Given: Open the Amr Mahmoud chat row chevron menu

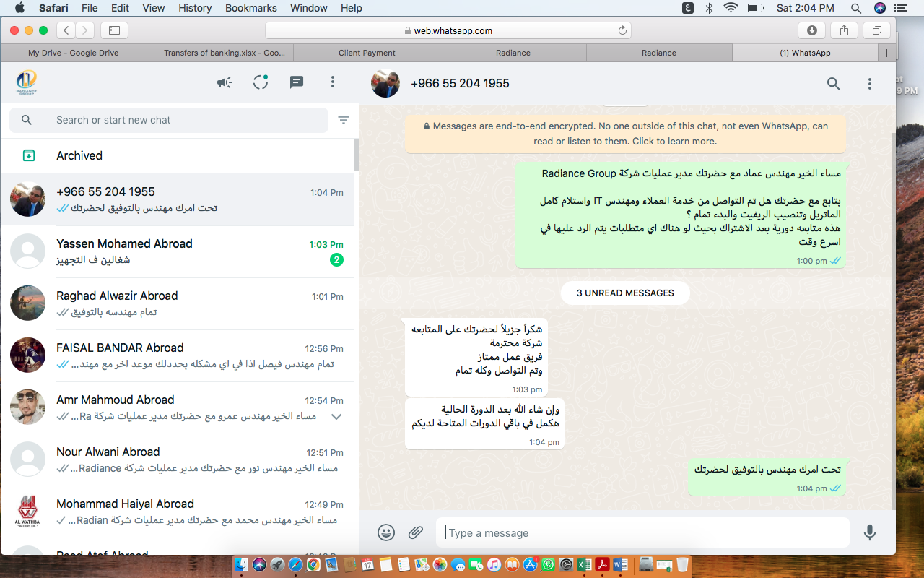Looking at the screenshot, I should point(336,417).
